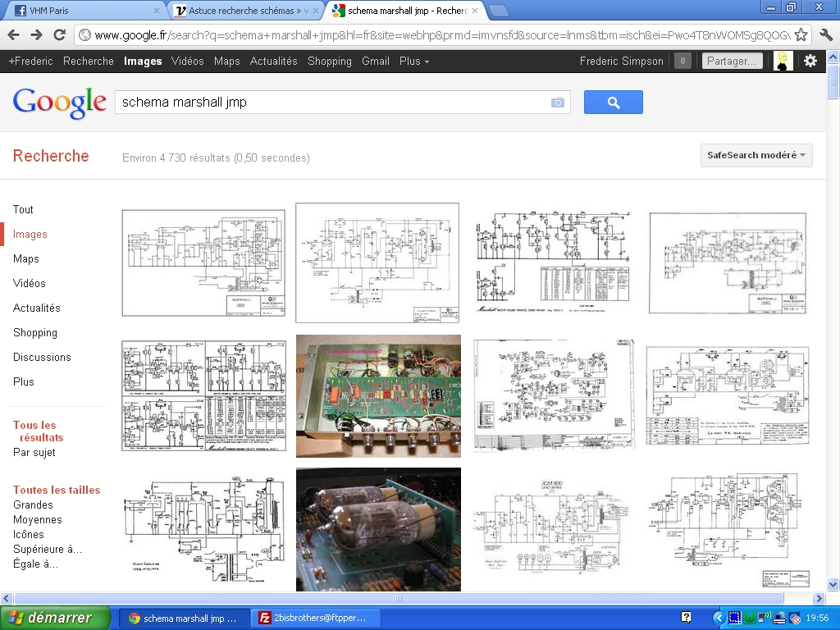
Task: Open Shopping in the top black bar
Action: (x=330, y=61)
